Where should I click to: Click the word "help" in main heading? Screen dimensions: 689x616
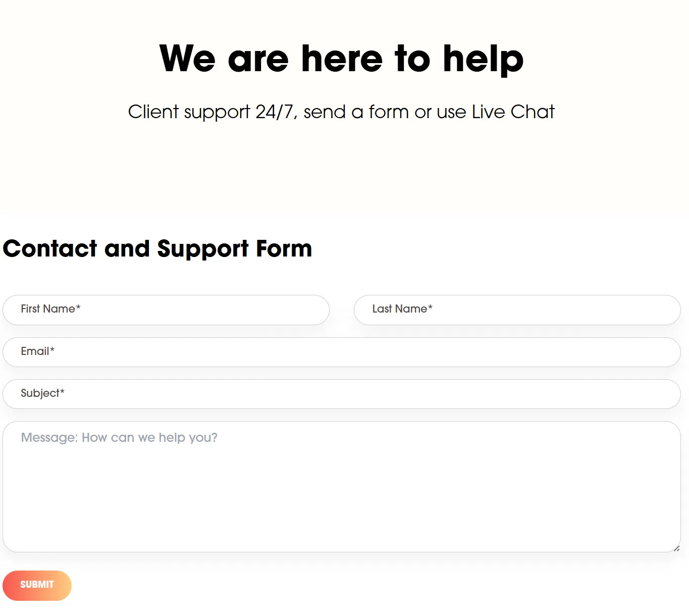coord(483,60)
